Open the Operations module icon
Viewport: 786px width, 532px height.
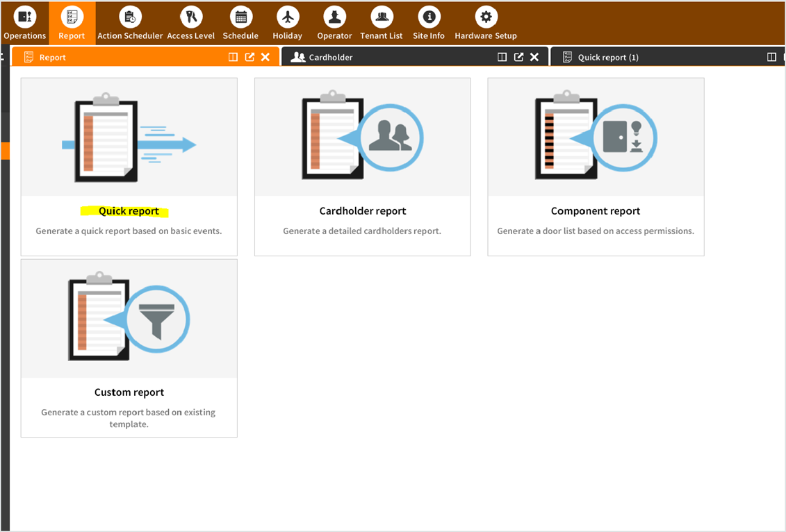[25, 17]
